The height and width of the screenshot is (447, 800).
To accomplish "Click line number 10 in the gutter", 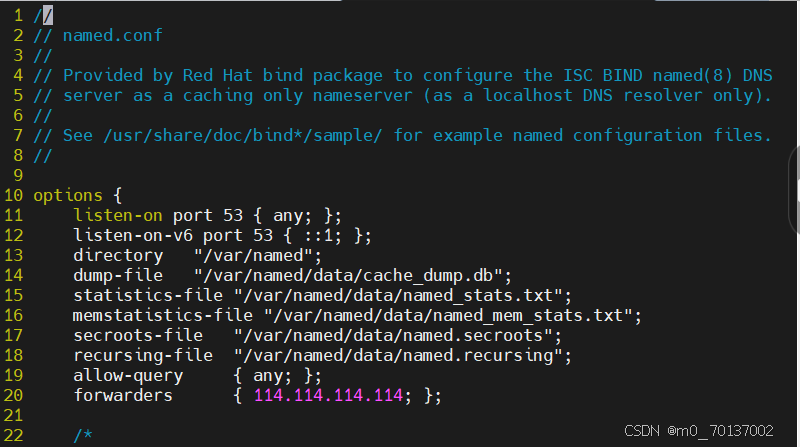I will pyautogui.click(x=13, y=195).
